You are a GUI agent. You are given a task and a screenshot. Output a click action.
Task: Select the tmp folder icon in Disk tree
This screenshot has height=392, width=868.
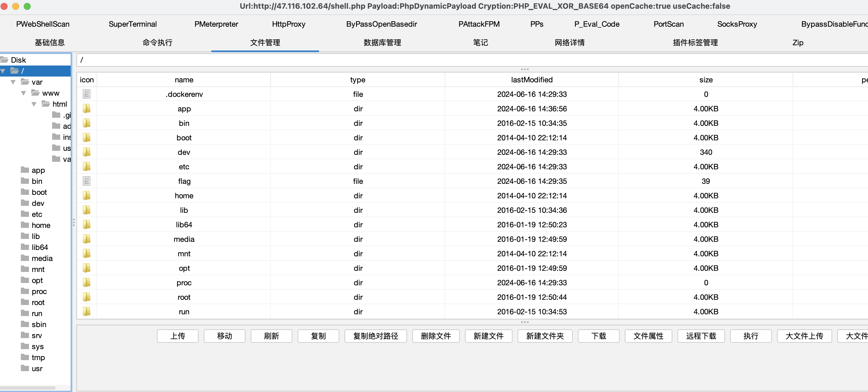click(25, 357)
